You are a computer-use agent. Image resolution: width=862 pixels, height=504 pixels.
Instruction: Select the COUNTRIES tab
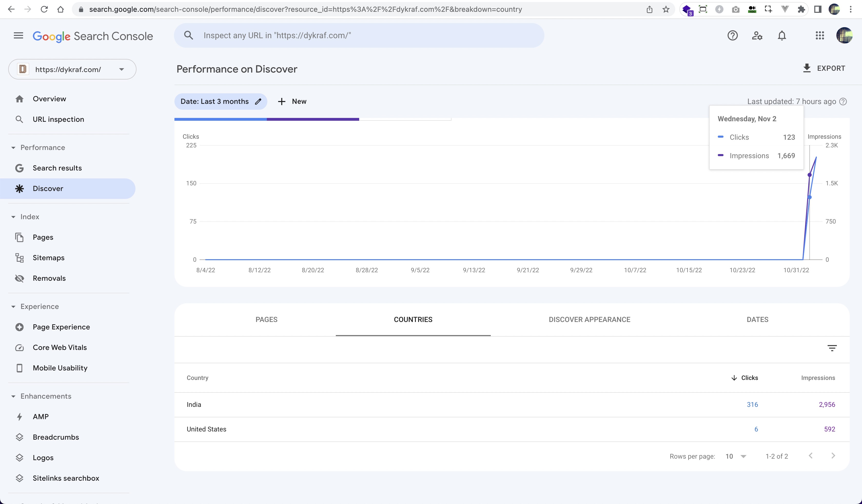coord(413,319)
